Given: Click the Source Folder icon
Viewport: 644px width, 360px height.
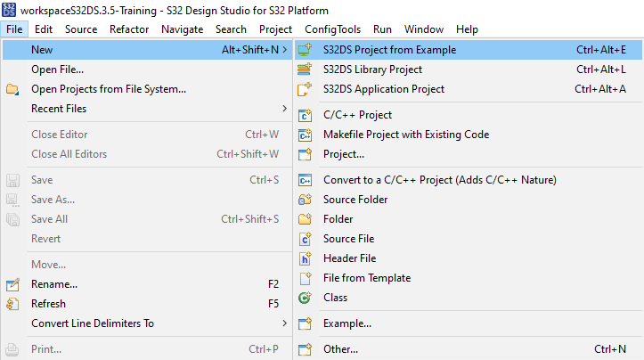Looking at the screenshot, I should [305, 200].
